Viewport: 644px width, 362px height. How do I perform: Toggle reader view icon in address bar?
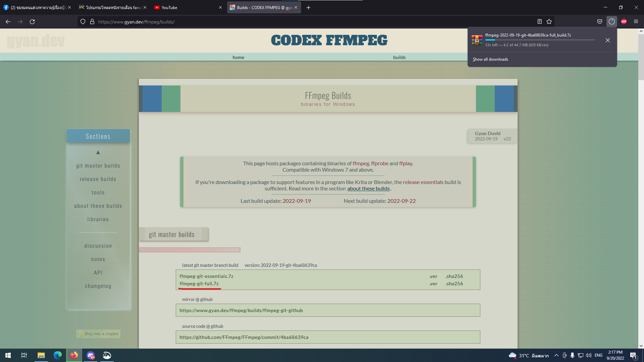coord(539,22)
